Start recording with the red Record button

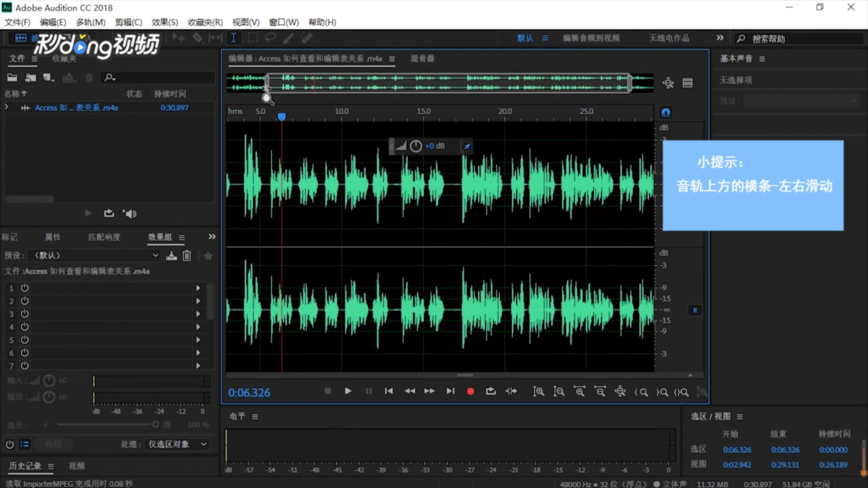(470, 391)
